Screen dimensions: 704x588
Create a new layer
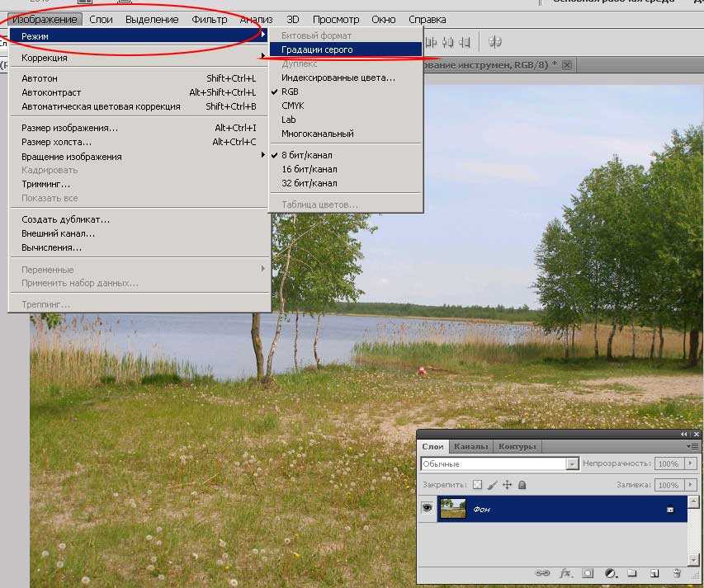(x=654, y=572)
